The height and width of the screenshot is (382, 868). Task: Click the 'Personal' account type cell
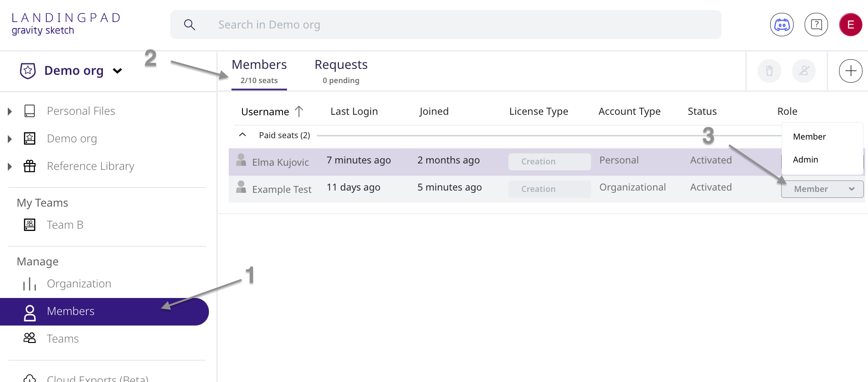point(619,160)
